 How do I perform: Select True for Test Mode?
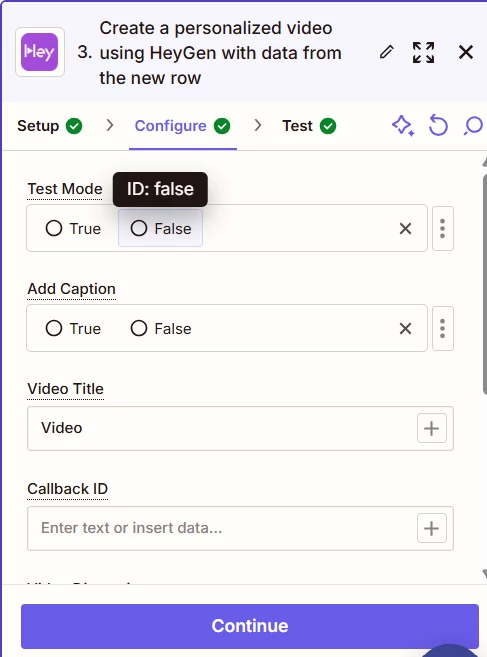73,228
